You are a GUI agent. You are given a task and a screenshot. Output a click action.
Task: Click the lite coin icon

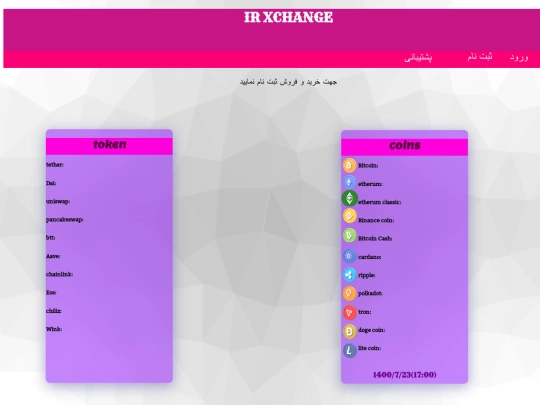click(x=349, y=351)
